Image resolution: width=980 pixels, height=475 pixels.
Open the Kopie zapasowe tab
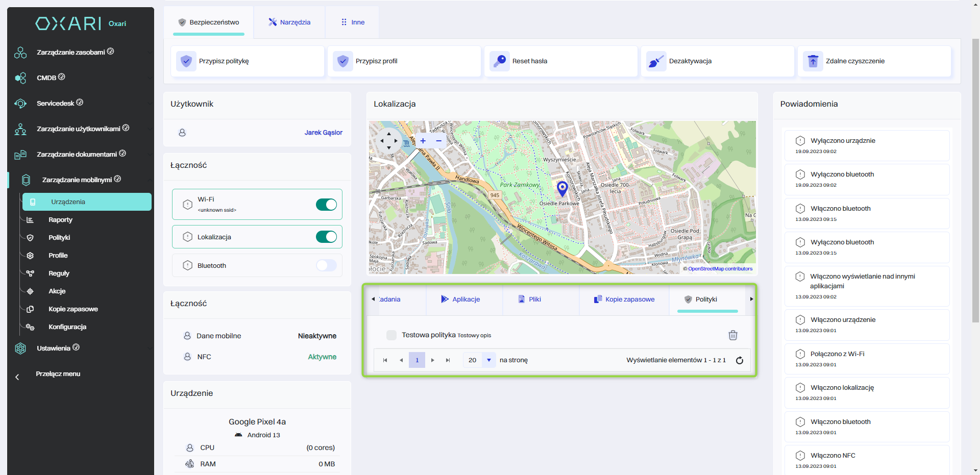click(x=624, y=299)
